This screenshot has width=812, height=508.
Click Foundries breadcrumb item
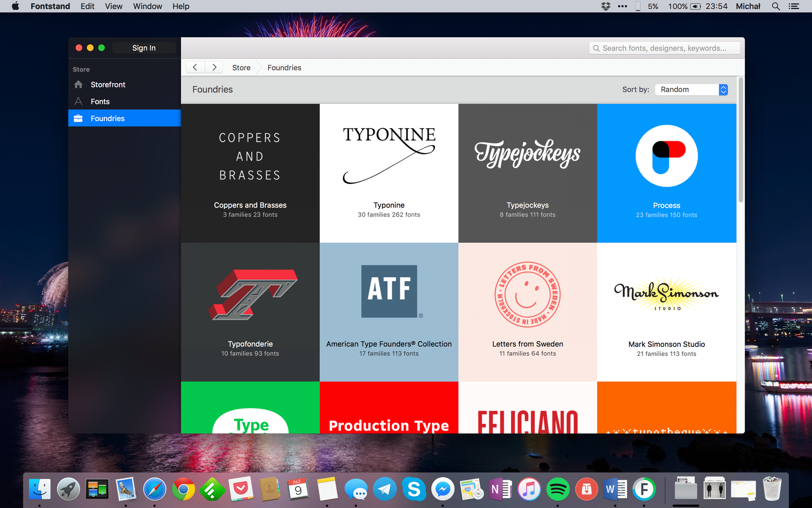point(284,68)
